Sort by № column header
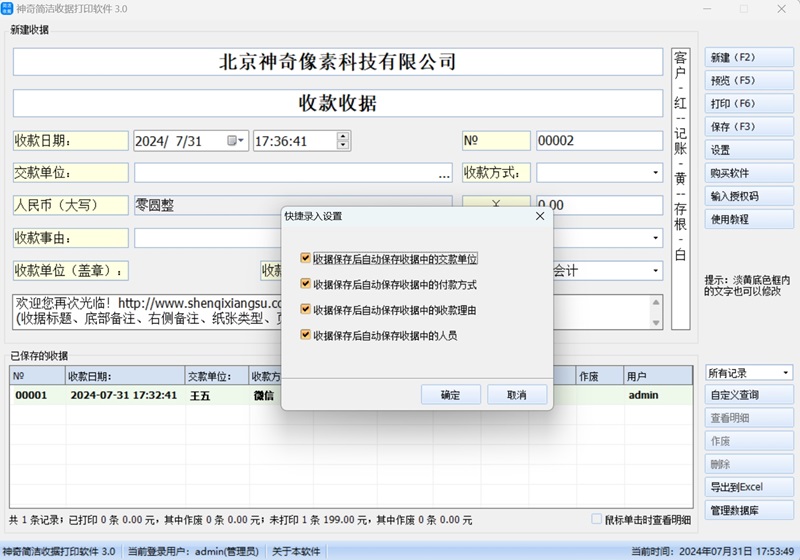800x560 pixels. 38,376
